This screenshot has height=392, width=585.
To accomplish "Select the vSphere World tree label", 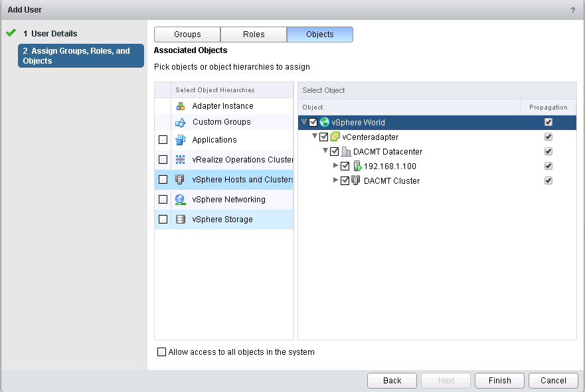I will point(358,122).
